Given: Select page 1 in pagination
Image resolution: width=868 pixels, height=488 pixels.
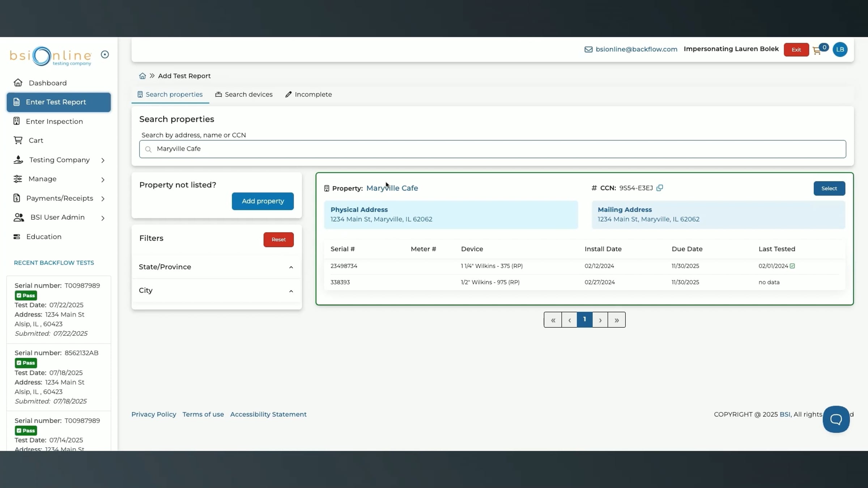Looking at the screenshot, I should 584,320.
